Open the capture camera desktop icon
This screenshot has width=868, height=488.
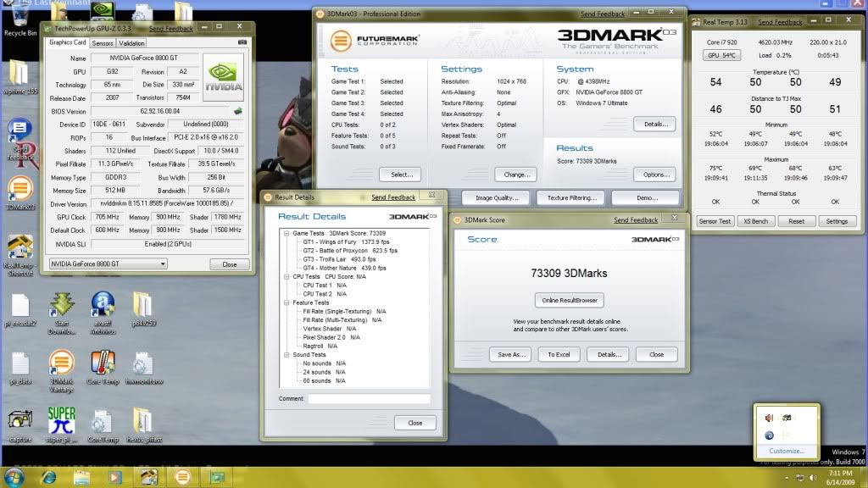coord(20,426)
